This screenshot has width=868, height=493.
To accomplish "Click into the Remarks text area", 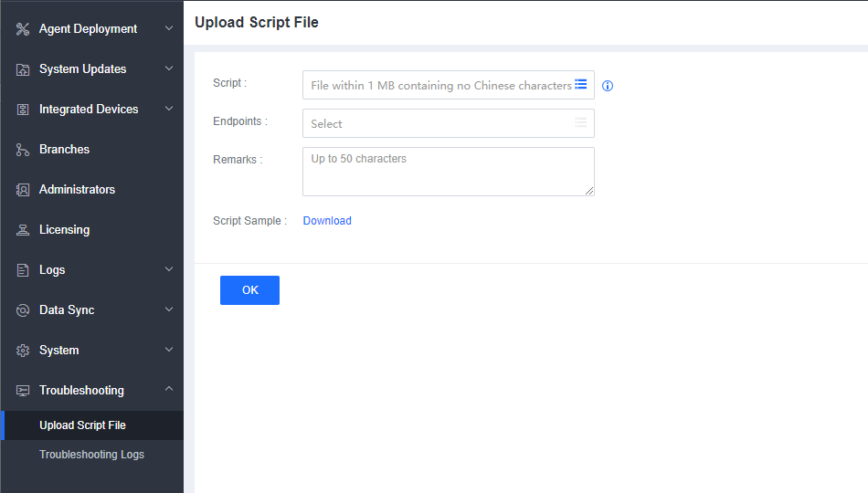I will [x=448, y=172].
